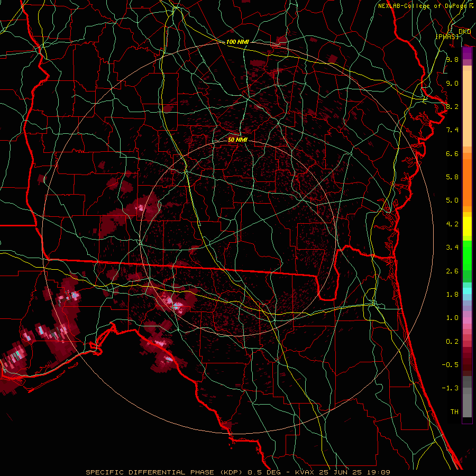The image size is (476, 476).
Task: Pick the yellow color bar segment near 4.2
Action: click(x=467, y=226)
